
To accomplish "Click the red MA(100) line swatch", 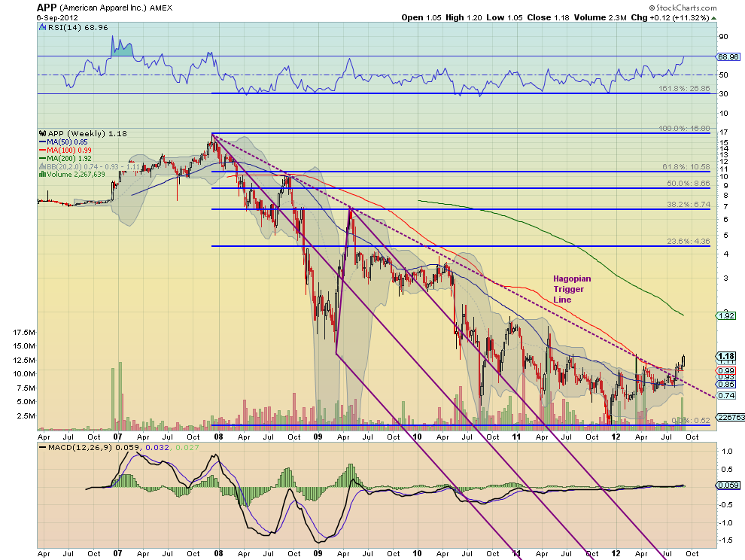I will [42, 151].
